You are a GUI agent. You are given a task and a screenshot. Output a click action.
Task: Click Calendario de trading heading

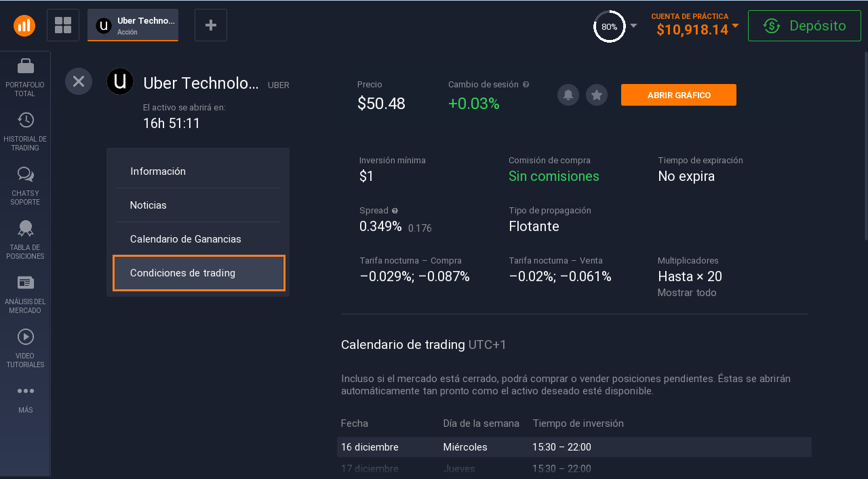point(403,345)
